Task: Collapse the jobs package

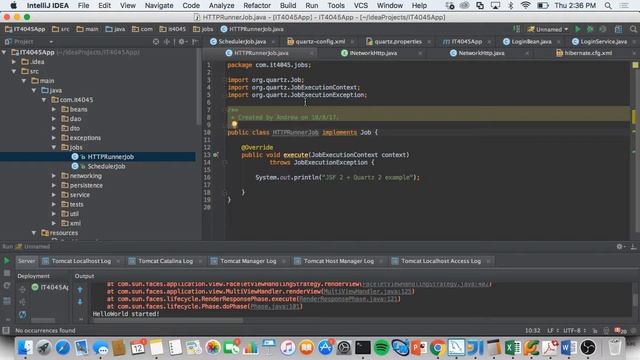Action: tap(54, 147)
